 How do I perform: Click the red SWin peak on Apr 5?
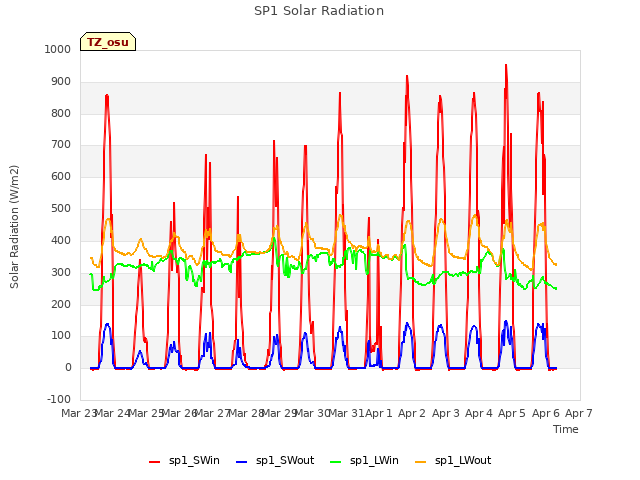506,65
